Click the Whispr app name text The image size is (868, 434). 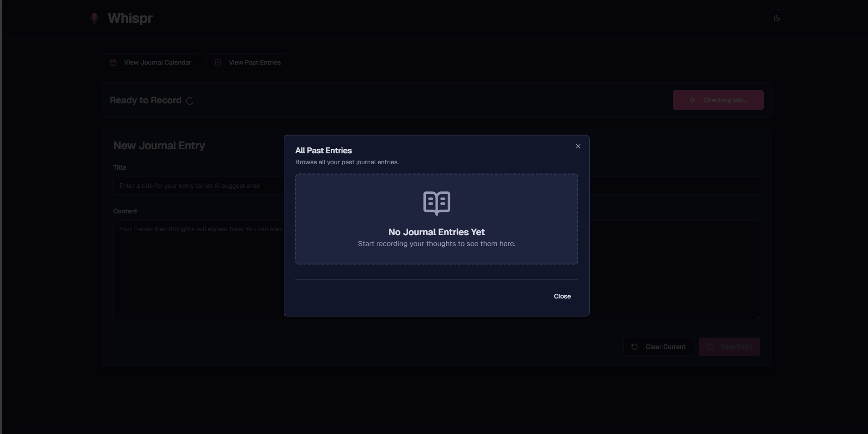click(x=130, y=18)
